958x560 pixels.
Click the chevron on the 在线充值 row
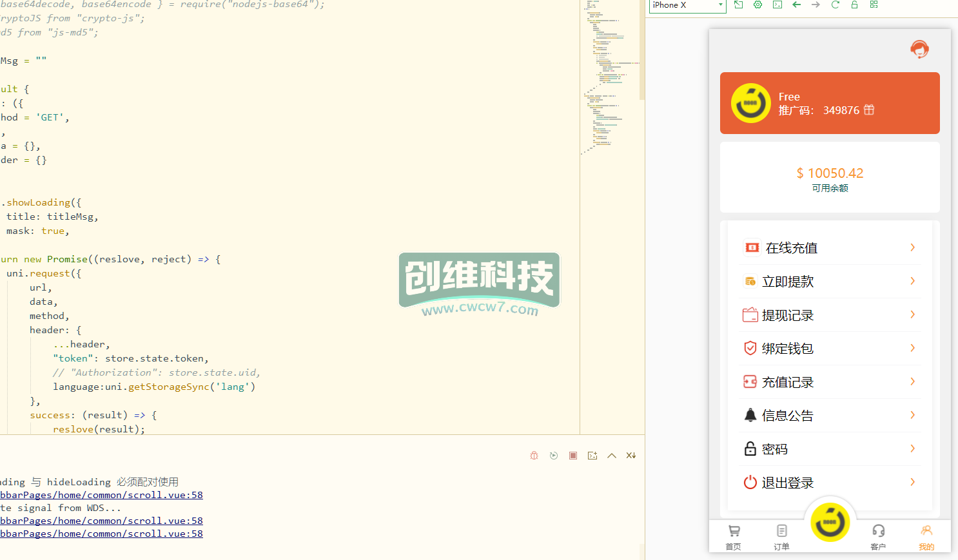tap(913, 247)
